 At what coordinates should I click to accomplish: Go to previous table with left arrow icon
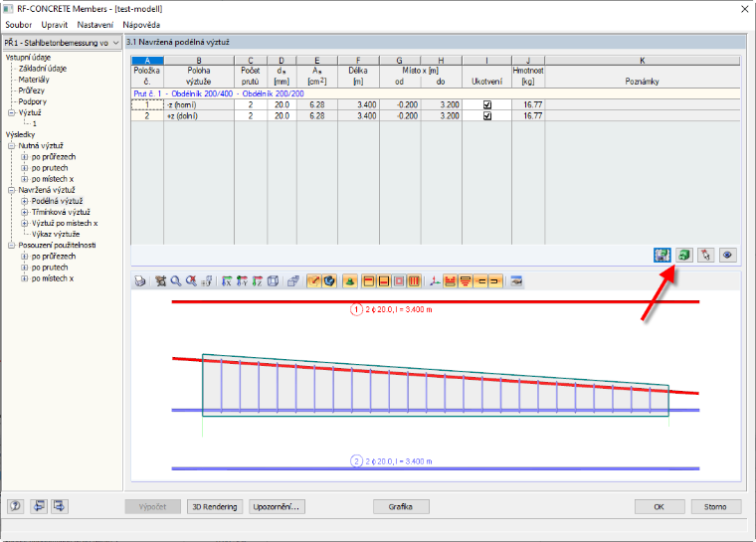(x=38, y=506)
